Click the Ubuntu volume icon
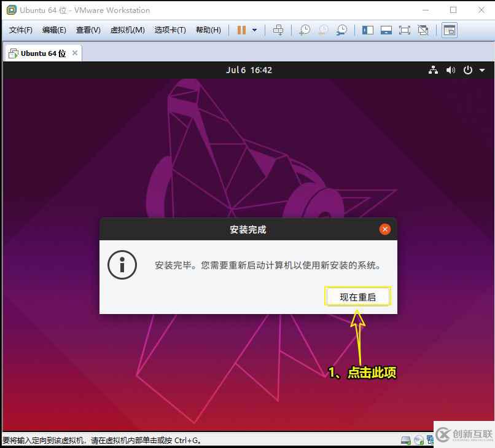 point(451,70)
